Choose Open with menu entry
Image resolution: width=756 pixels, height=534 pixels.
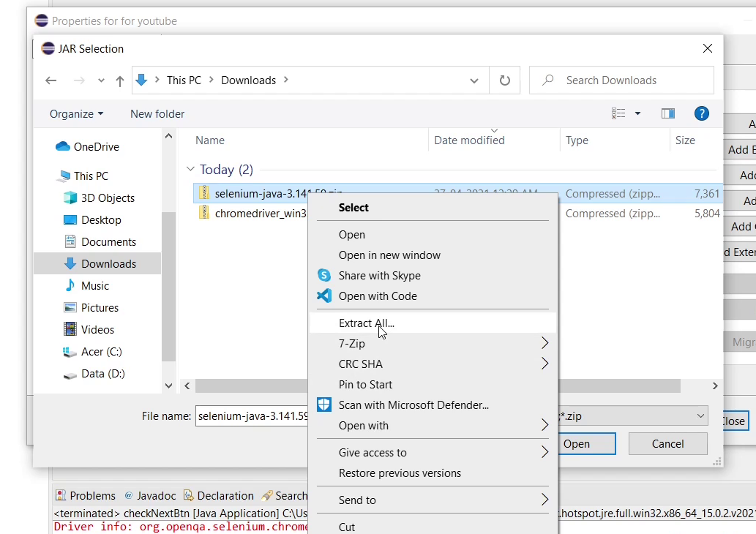click(x=433, y=425)
